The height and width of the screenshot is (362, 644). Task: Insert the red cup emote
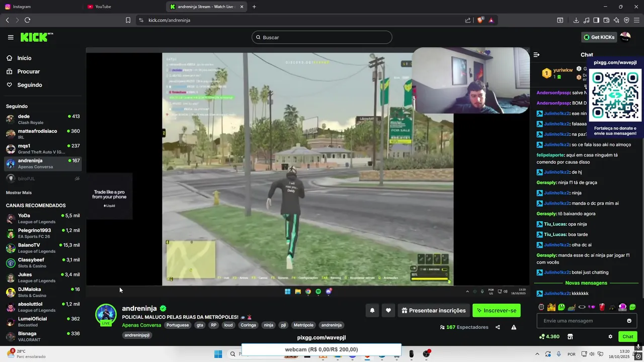click(x=602, y=307)
